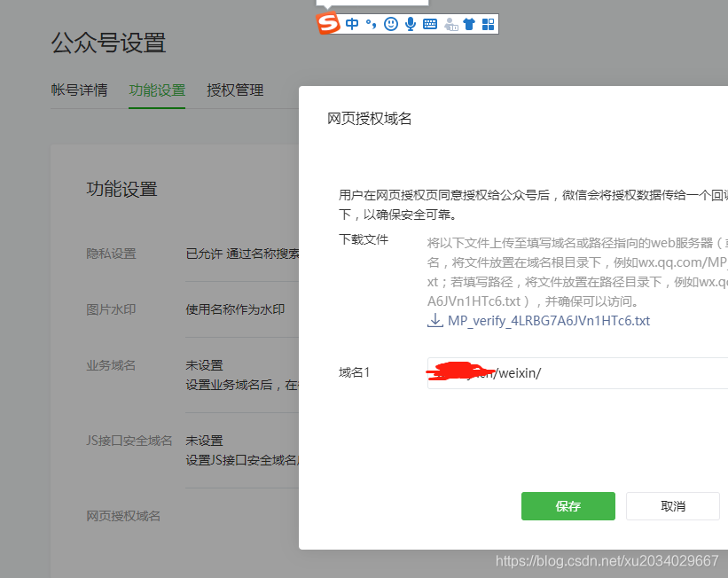Click the 取消 button
The image size is (728, 578).
click(x=673, y=506)
